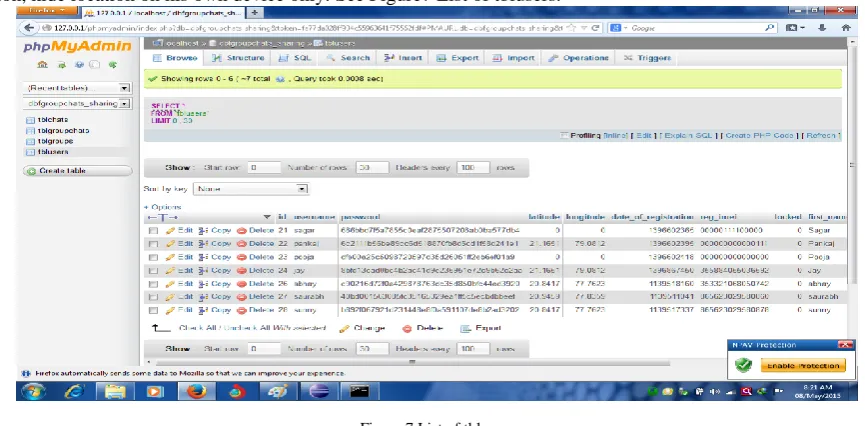
Task: Tick the checkbox for sagar row
Action: [x=154, y=231]
